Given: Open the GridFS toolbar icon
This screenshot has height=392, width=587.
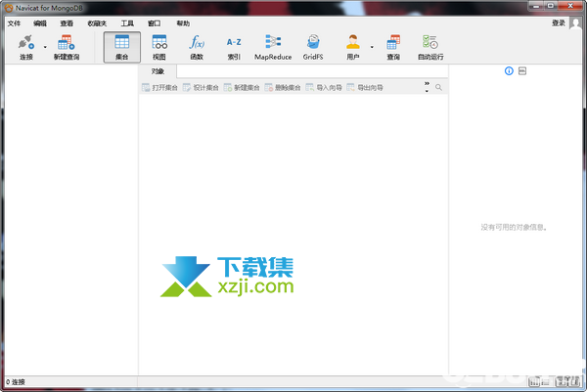Looking at the screenshot, I should pyautogui.click(x=313, y=47).
